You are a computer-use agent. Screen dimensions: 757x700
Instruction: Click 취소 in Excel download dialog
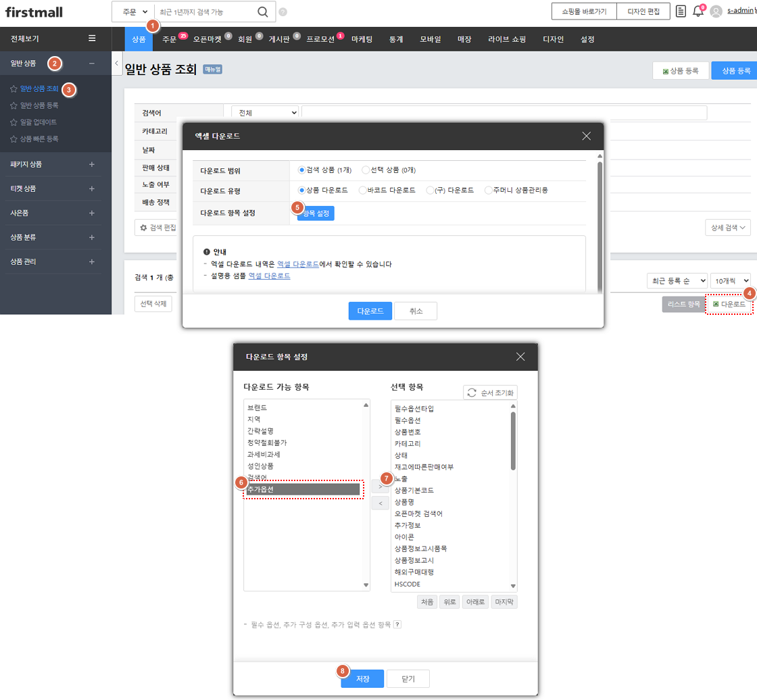(x=416, y=311)
